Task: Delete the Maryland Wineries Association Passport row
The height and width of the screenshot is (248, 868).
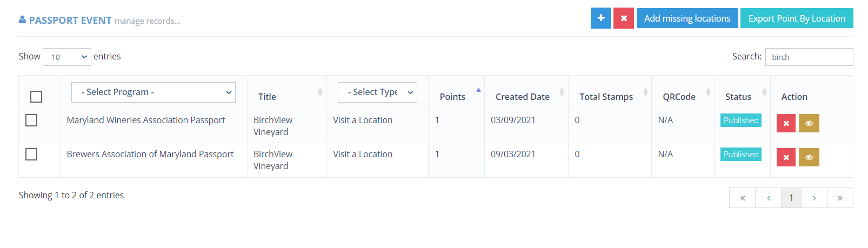Action: 786,123
